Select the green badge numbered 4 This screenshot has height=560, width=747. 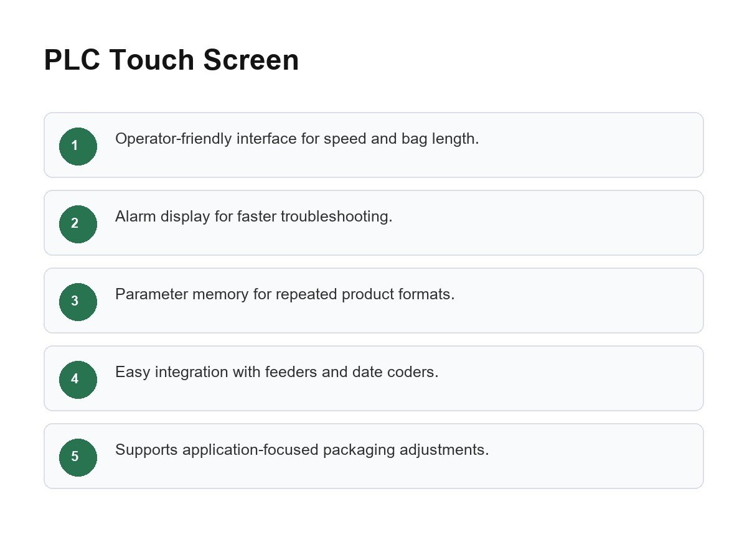coord(78,380)
